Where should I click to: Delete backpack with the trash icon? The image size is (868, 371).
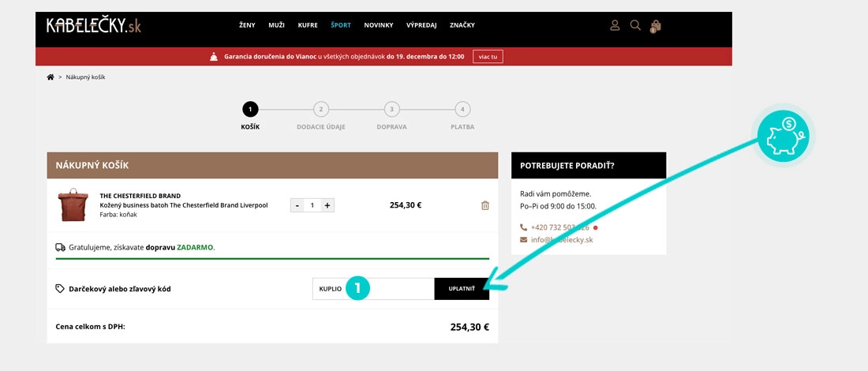point(485,205)
